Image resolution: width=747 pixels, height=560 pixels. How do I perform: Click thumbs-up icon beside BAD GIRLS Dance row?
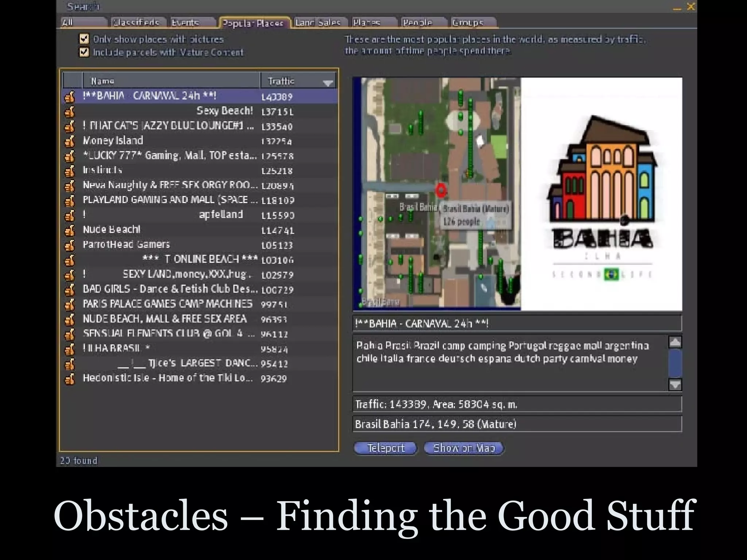pos(70,290)
